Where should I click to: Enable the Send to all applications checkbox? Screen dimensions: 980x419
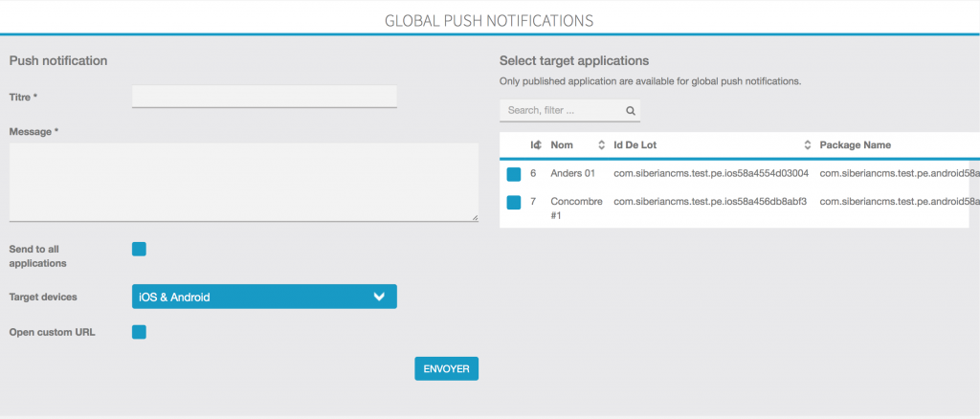(x=139, y=250)
